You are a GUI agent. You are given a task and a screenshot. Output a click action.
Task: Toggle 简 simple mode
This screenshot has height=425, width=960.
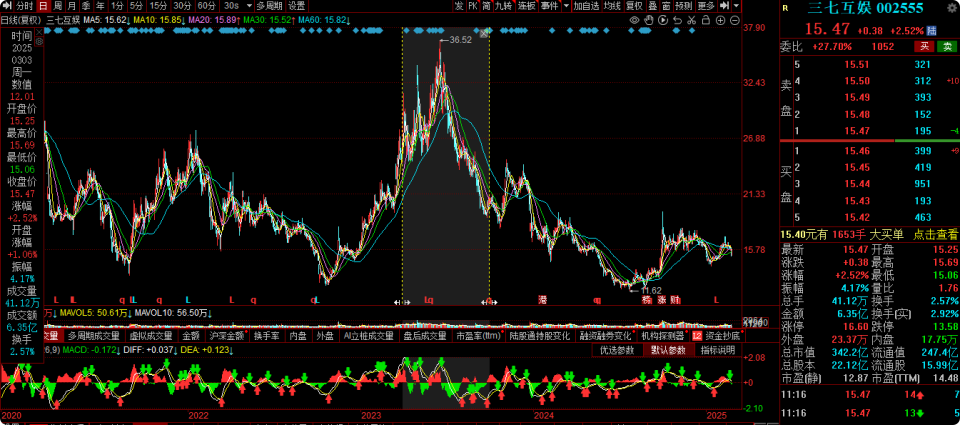(487, 6)
